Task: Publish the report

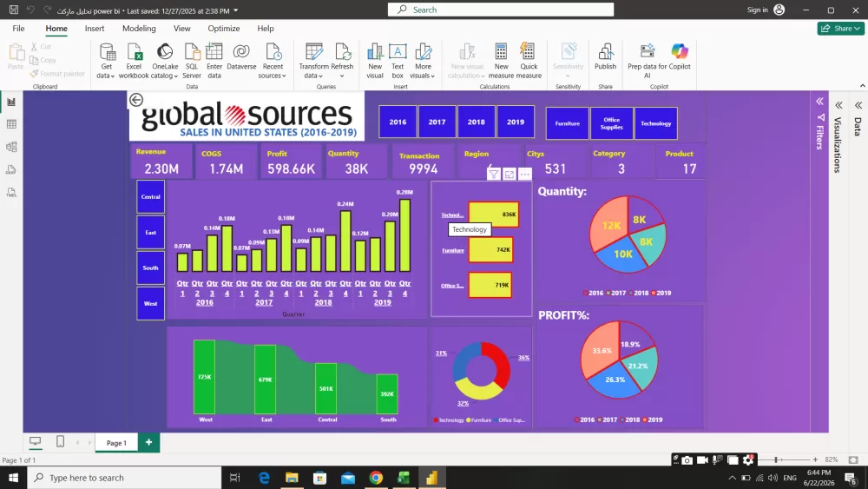Action: 605,57
